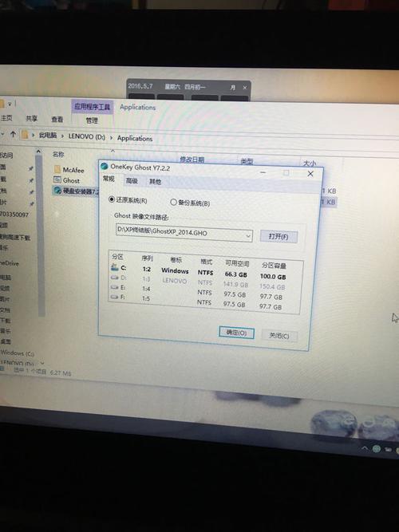Switch to the 高级 tab in OneKey Ghost
The image size is (399, 532).
(132, 181)
